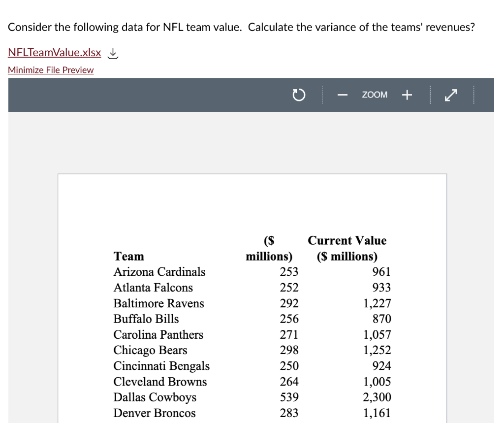504x423 pixels.
Task: Click the 'Cincinnati Bengals' row name
Action: [161, 366]
